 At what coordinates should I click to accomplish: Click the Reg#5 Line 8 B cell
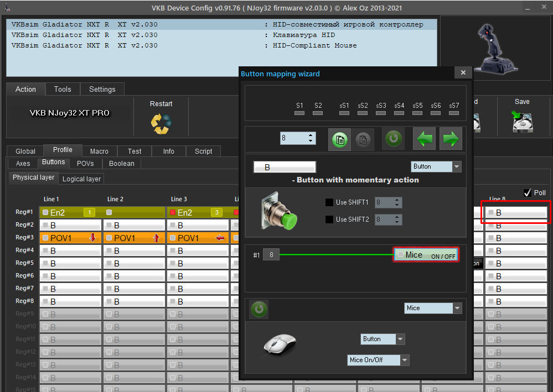[x=516, y=263]
